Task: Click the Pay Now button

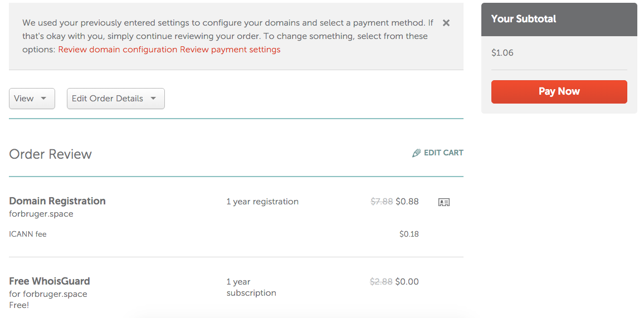Action: [x=559, y=91]
